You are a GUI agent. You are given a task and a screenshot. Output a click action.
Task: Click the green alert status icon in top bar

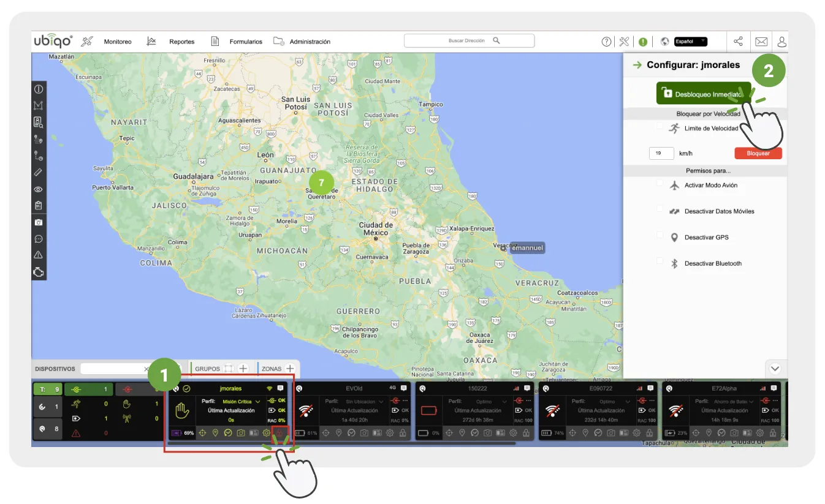pos(642,42)
